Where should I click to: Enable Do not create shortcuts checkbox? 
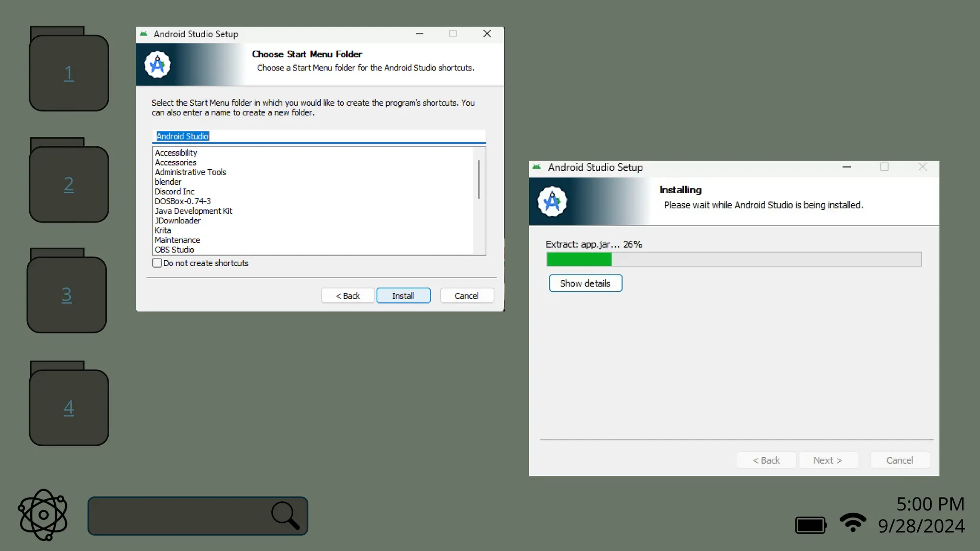(157, 263)
